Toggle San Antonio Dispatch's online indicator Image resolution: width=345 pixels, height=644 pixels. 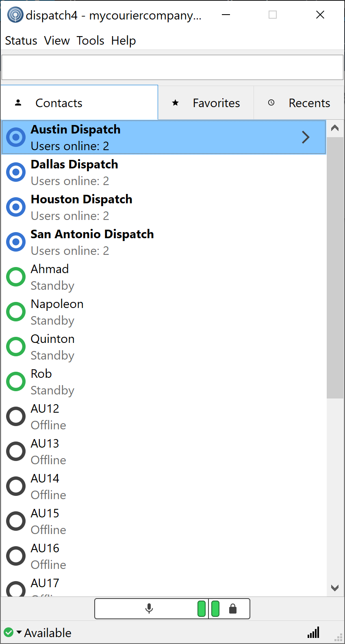(15, 242)
